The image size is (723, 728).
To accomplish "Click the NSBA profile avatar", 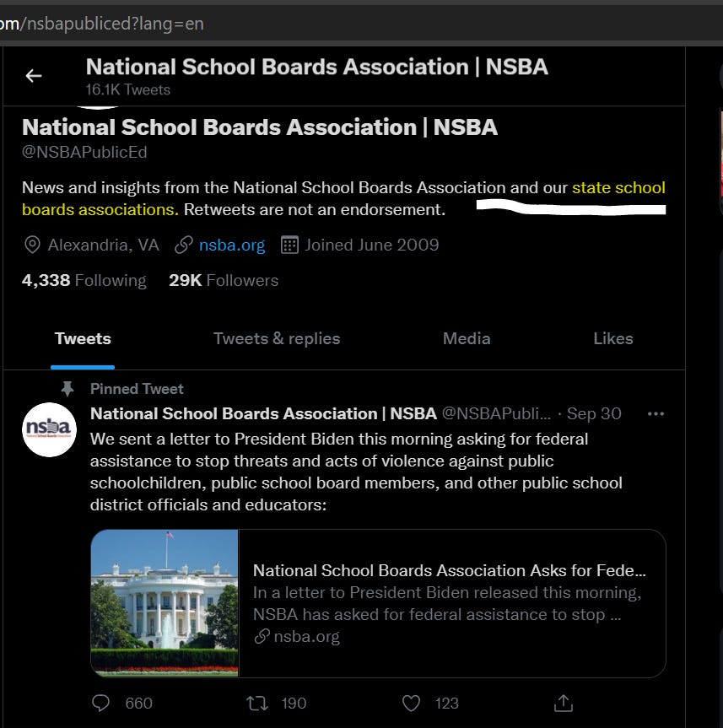I will click(49, 429).
